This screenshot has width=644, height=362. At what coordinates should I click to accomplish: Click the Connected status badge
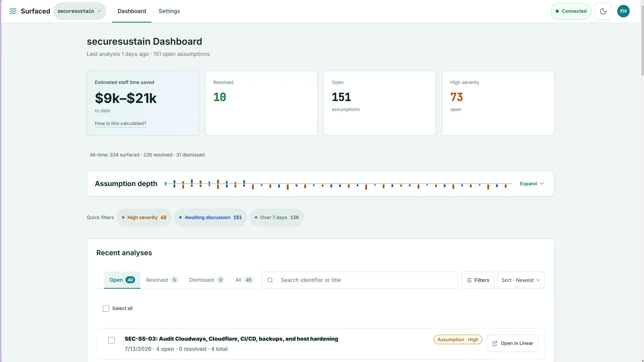(571, 11)
